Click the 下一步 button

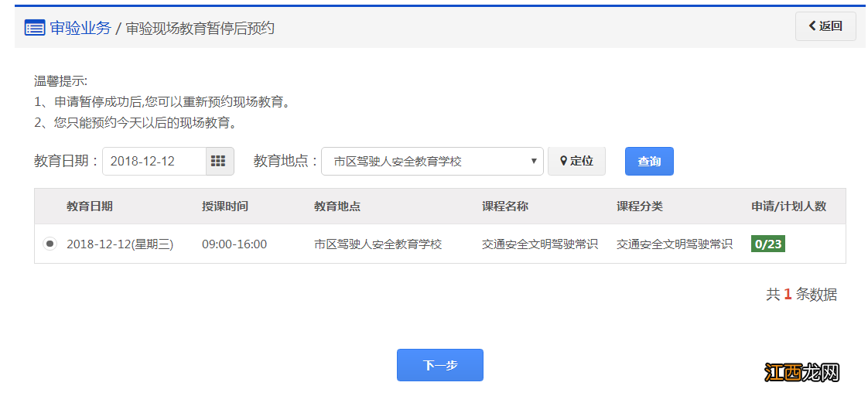coord(440,365)
